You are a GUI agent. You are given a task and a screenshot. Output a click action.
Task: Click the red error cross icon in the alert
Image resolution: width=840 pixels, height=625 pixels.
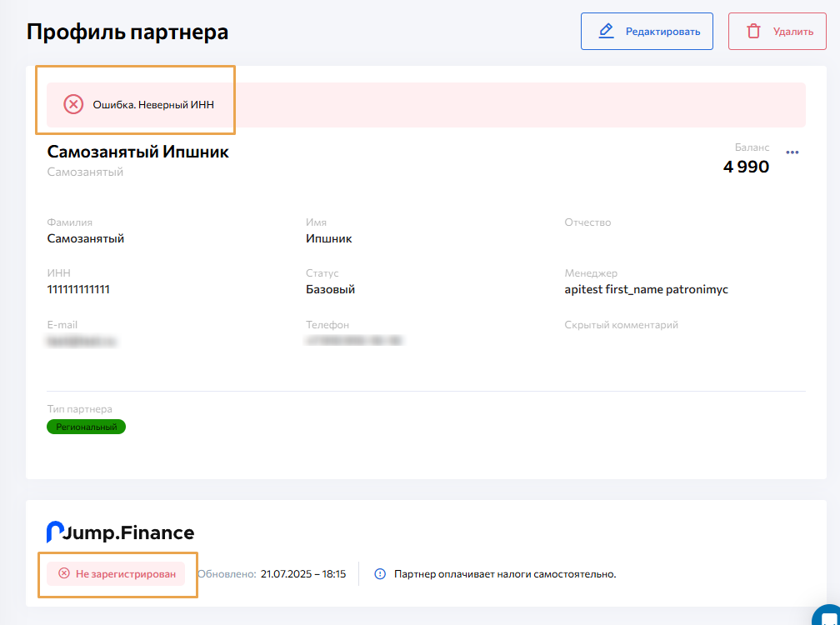(73, 104)
